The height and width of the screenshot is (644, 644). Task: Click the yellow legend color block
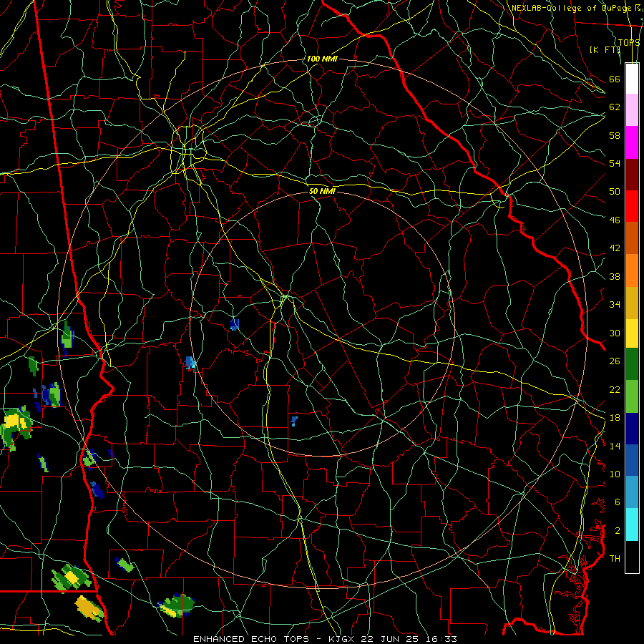(x=632, y=333)
